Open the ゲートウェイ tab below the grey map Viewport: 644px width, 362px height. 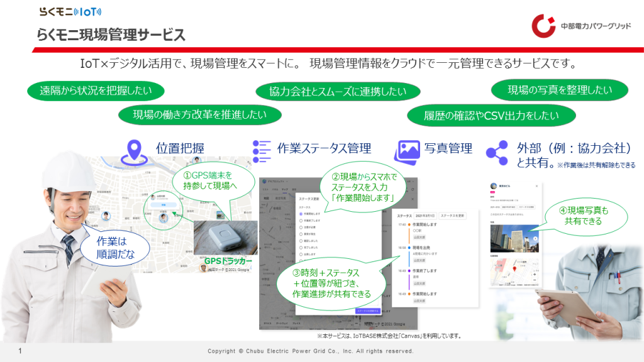[x=282, y=324]
